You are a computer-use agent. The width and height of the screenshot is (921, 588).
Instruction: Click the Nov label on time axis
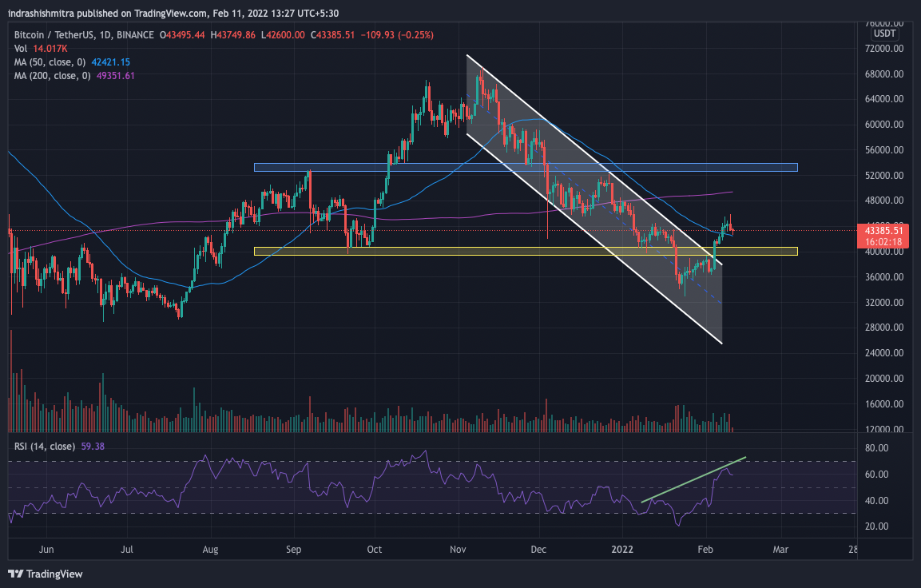pos(459,550)
